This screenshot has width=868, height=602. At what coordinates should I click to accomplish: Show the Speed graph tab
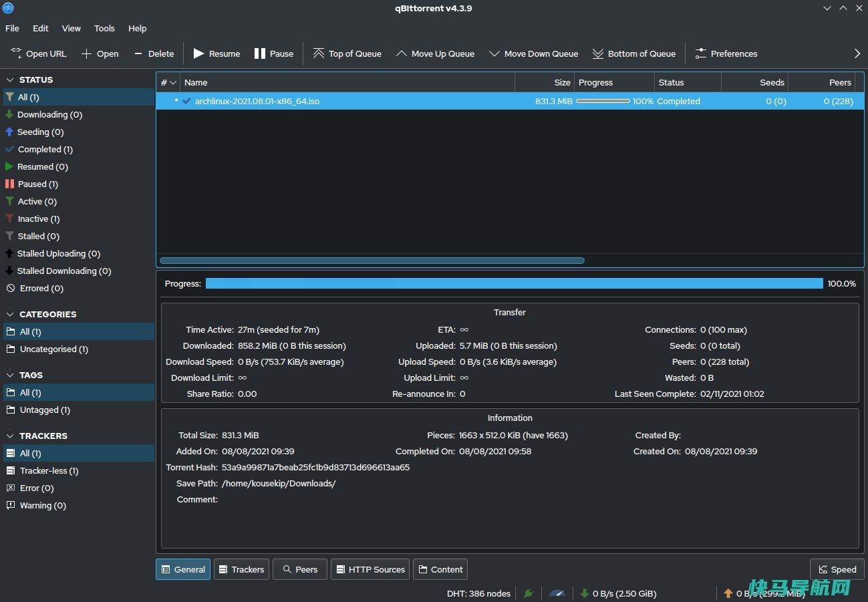pos(837,569)
